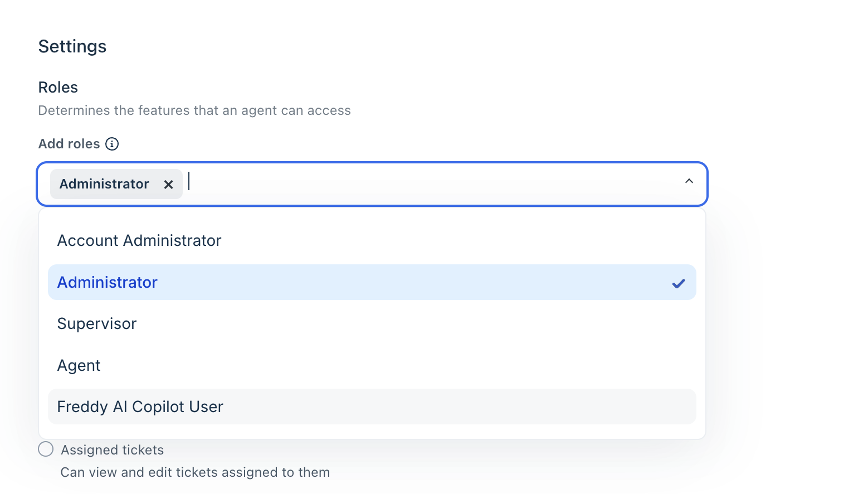The height and width of the screenshot is (503, 868).
Task: Deselect the highlighted Administrator option
Action: tap(108, 282)
